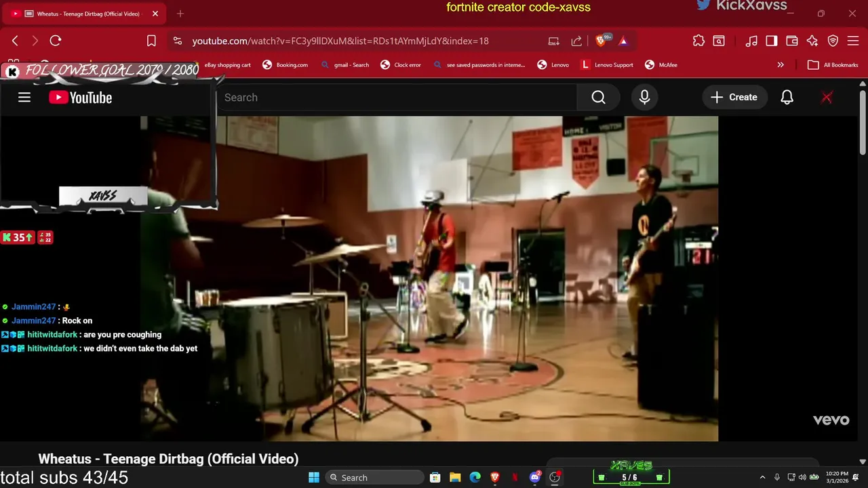
Task: Open battery status icon in system tray
Action: pos(814,477)
